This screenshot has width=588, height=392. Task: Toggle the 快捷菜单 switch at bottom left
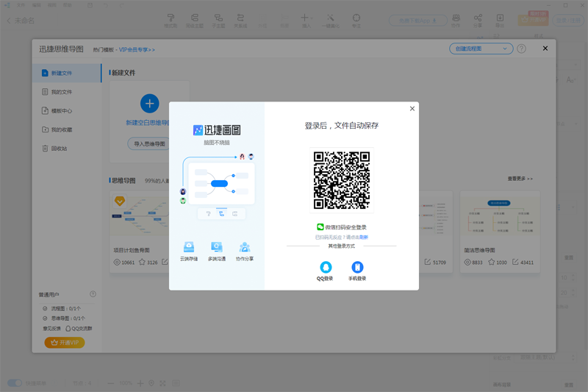(15, 383)
